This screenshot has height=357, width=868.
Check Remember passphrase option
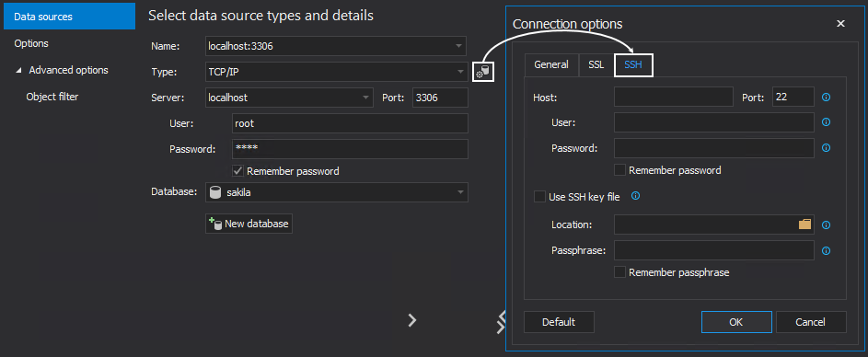tap(620, 272)
